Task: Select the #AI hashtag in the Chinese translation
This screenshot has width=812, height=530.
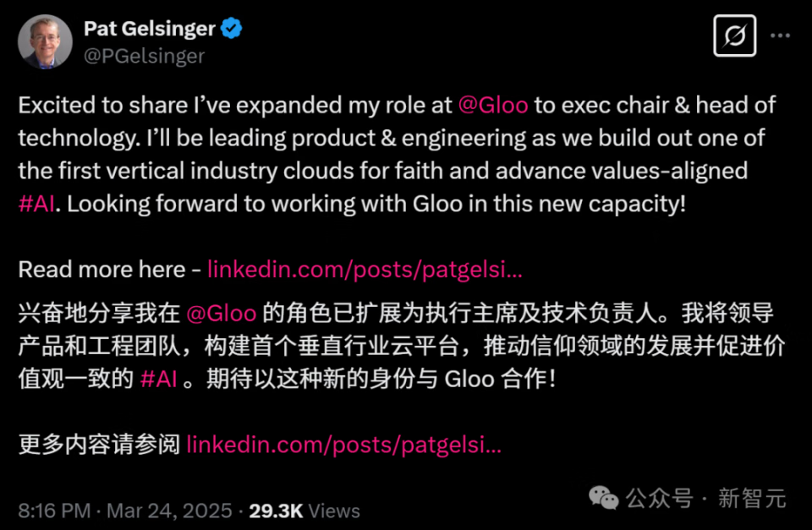Action: pyautogui.click(x=158, y=379)
